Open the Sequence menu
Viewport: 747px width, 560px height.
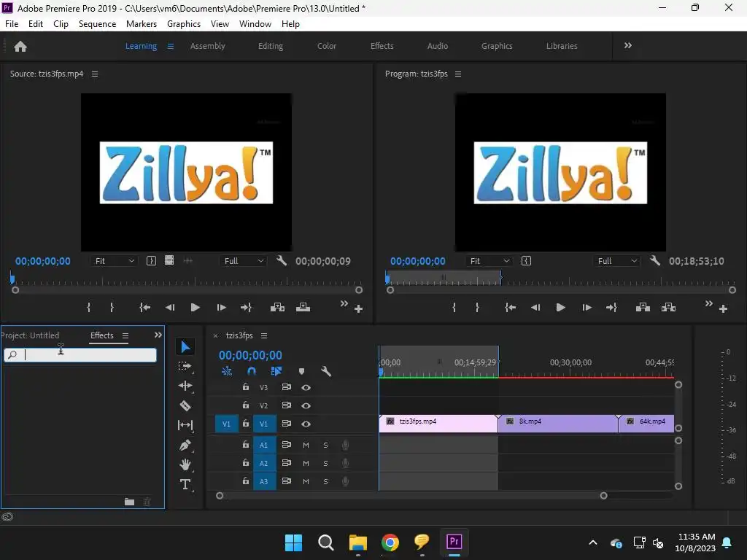[x=97, y=24]
